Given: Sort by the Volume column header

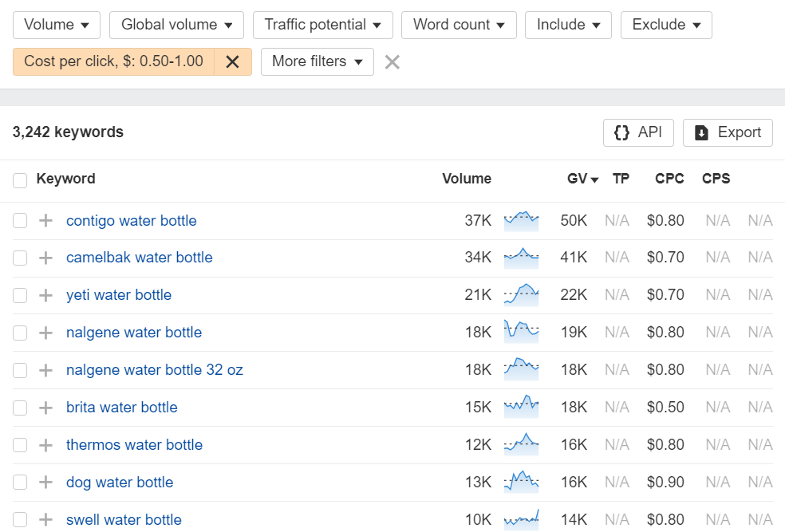Looking at the screenshot, I should point(467,179).
